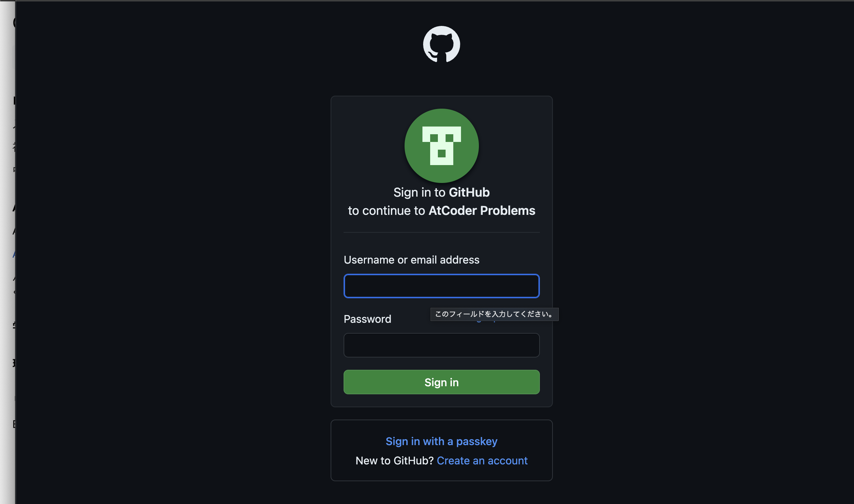Click the green Sign in button
This screenshot has height=504, width=854.
tap(441, 382)
